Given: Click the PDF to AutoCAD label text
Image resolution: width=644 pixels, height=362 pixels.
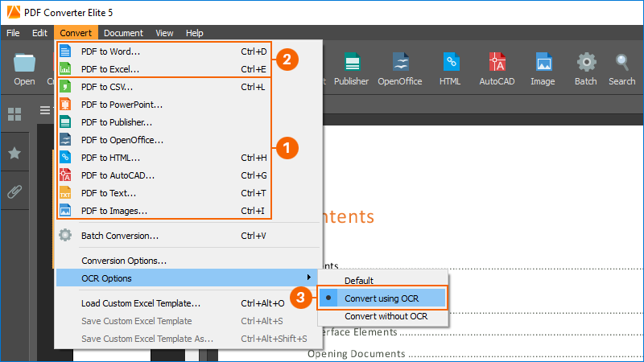Looking at the screenshot, I should point(118,175).
